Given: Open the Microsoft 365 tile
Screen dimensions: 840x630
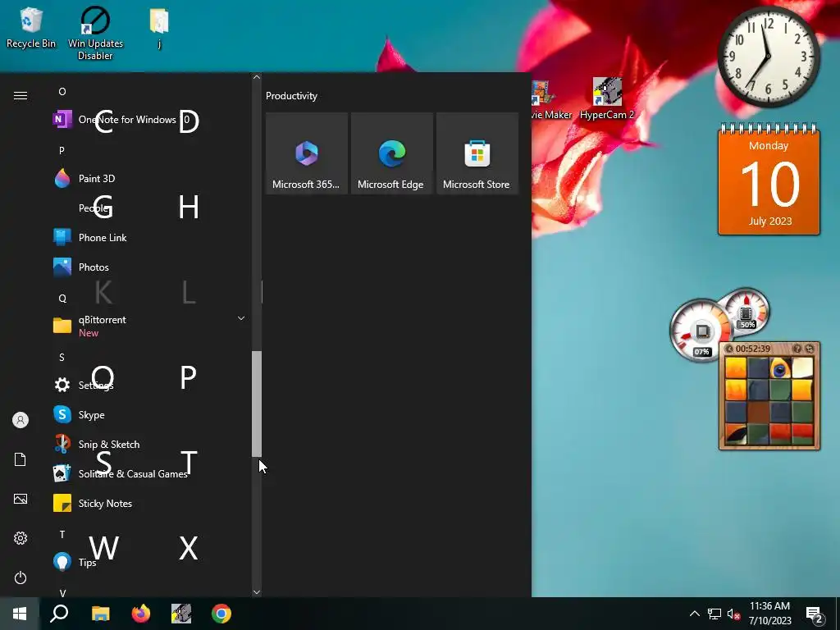Looking at the screenshot, I should (307, 153).
